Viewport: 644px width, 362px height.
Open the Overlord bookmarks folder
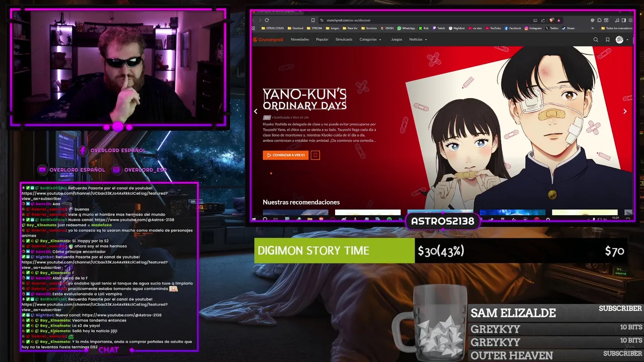(296, 28)
